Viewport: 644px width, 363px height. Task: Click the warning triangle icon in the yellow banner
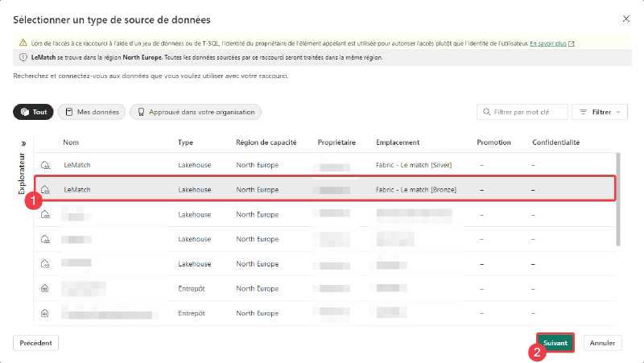pyautogui.click(x=23, y=43)
